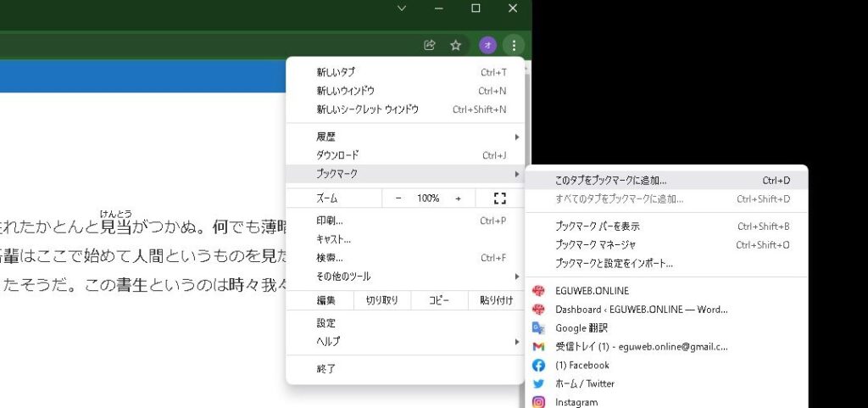Open the 受信トレイ Gmail bookmark

pyautogui.click(x=640, y=346)
